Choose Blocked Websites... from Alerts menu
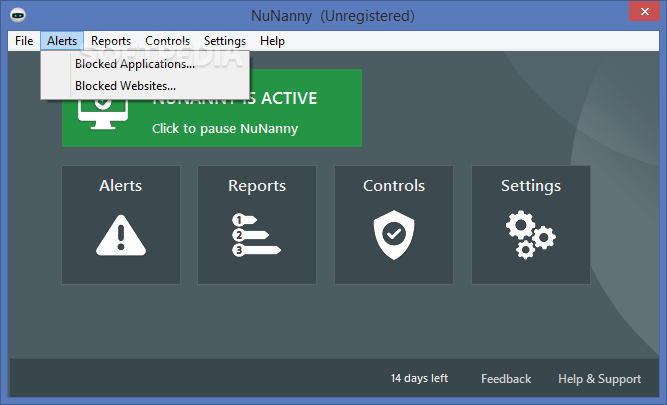The image size is (667, 405). (145, 86)
